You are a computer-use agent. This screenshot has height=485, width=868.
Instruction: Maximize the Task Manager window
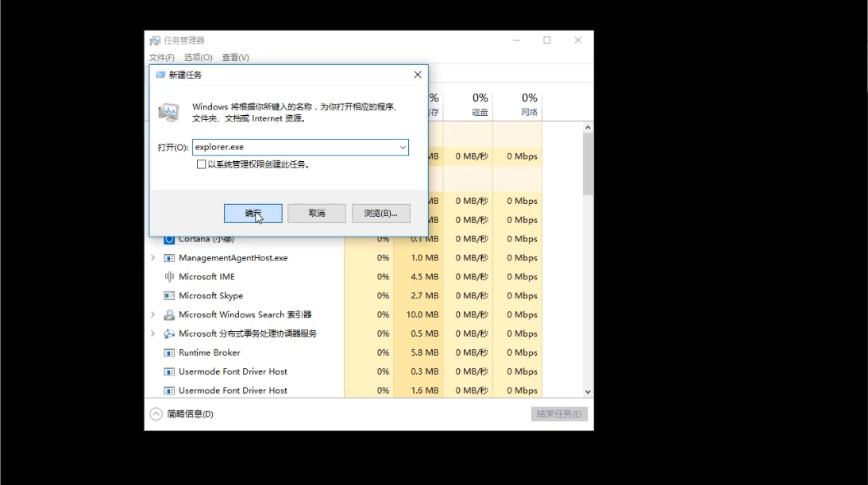547,40
